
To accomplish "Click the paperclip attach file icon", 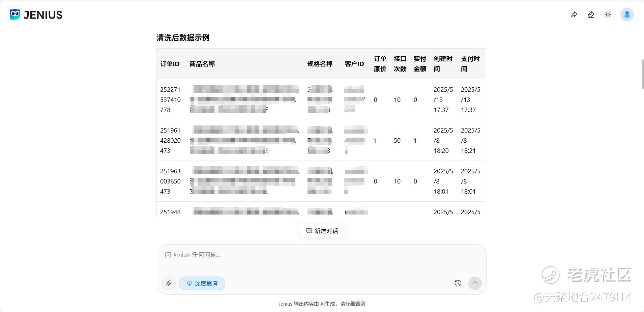I will tap(169, 283).
